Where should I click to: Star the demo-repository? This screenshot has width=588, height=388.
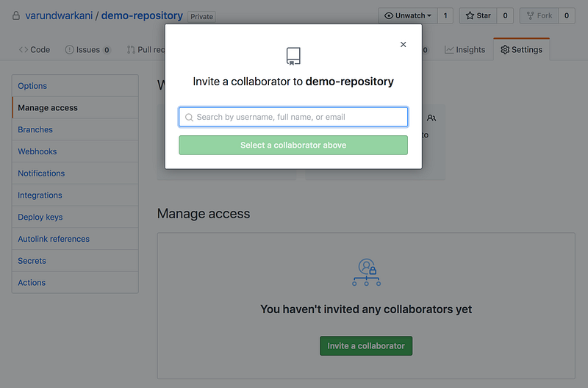pyautogui.click(x=478, y=15)
